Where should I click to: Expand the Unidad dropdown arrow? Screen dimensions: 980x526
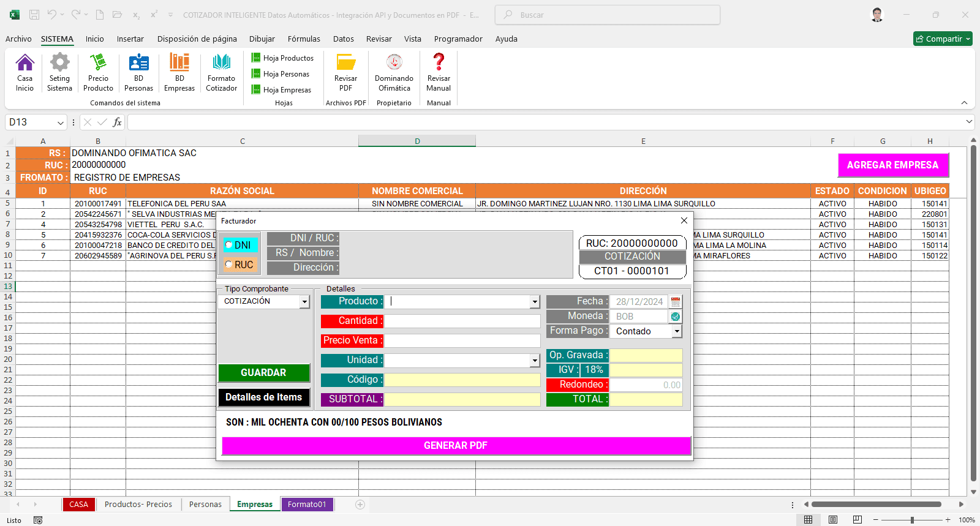(535, 360)
